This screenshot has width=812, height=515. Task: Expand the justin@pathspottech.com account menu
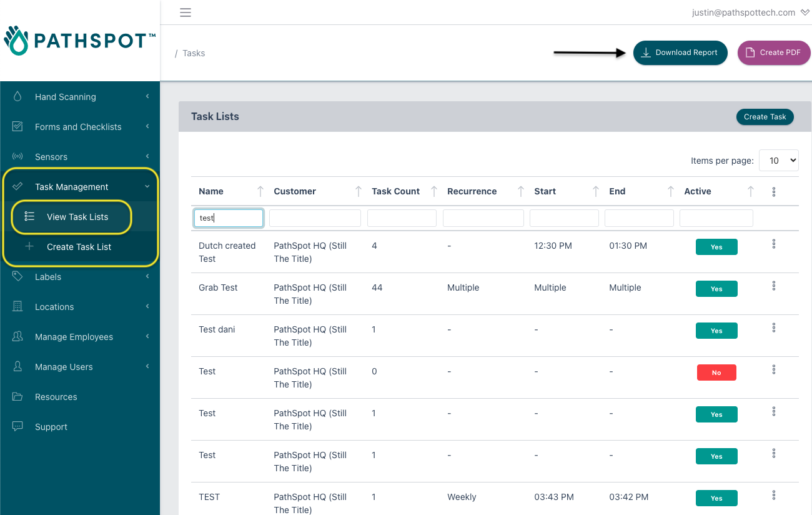point(750,12)
